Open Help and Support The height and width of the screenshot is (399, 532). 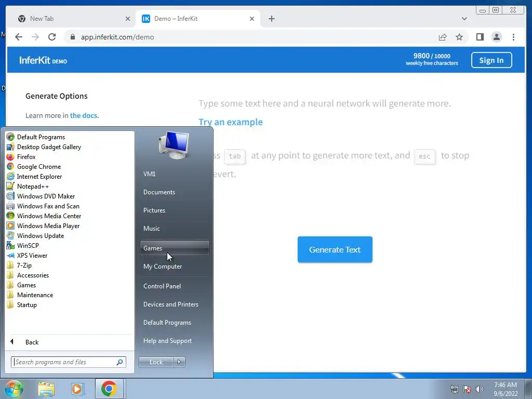tap(167, 341)
